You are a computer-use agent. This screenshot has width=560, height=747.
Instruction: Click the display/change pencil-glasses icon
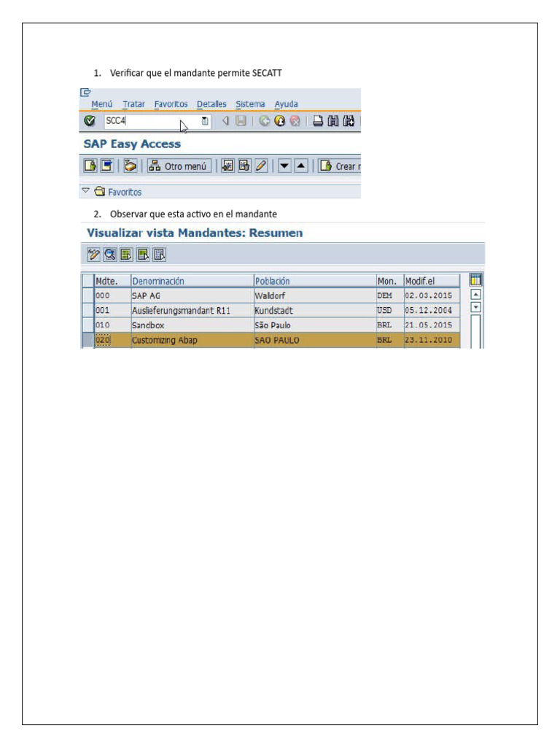pyautogui.click(x=93, y=255)
